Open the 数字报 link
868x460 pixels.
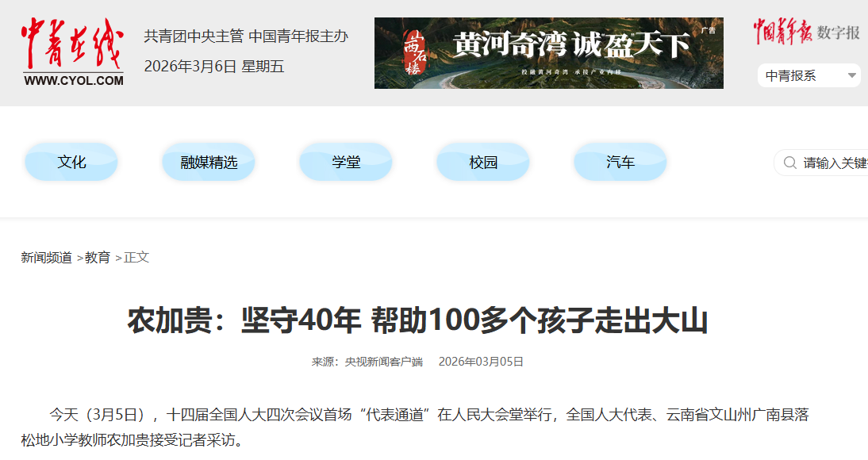pyautogui.click(x=839, y=33)
